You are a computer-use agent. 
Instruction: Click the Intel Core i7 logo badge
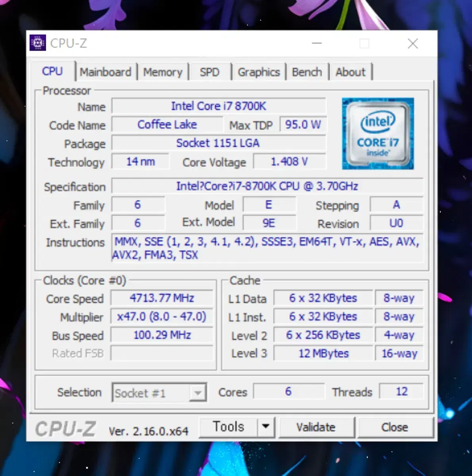coord(378,134)
